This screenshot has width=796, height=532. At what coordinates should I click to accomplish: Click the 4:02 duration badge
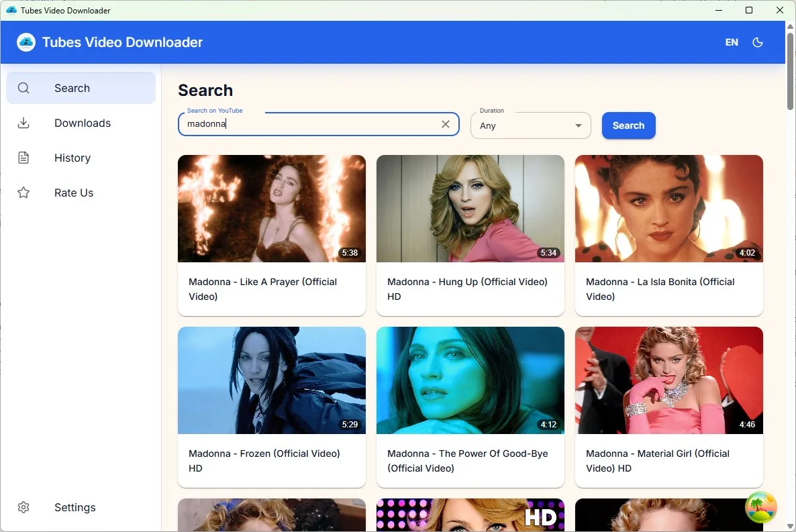click(747, 253)
